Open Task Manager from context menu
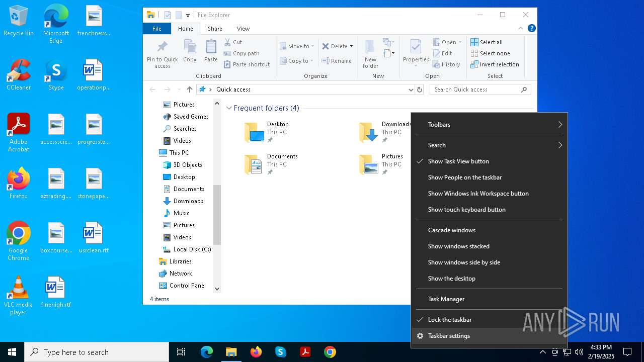Image resolution: width=644 pixels, height=362 pixels. tap(489, 299)
